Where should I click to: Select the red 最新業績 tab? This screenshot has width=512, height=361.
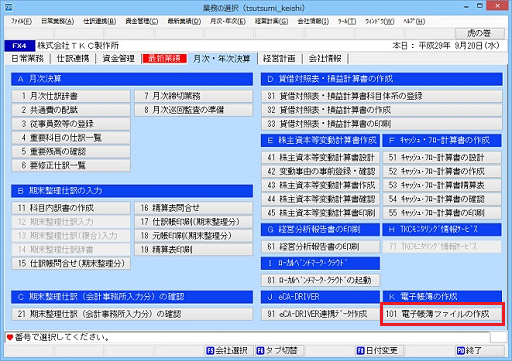point(164,59)
